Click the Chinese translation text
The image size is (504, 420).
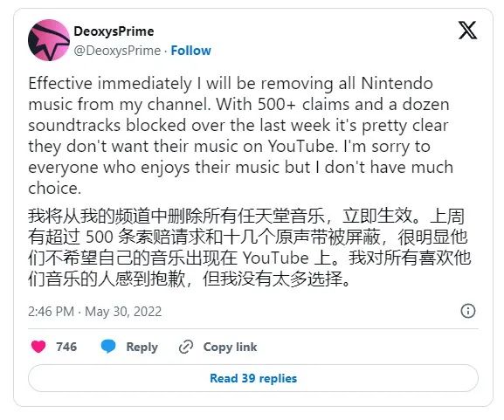click(249, 247)
